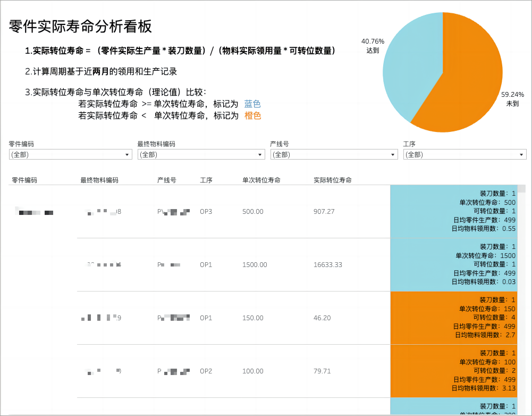This screenshot has width=532, height=416.
Task: Click the 46.20 actual life cell
Action: pyautogui.click(x=322, y=318)
